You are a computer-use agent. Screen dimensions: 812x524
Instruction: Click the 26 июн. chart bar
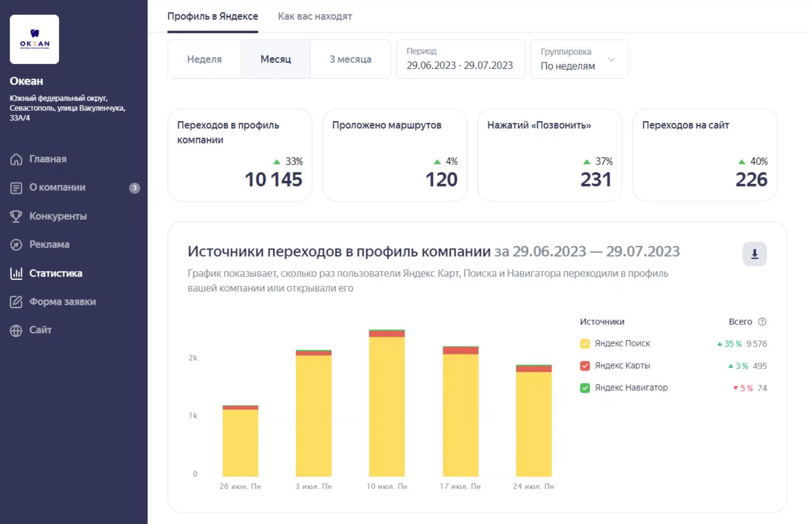pos(240,441)
